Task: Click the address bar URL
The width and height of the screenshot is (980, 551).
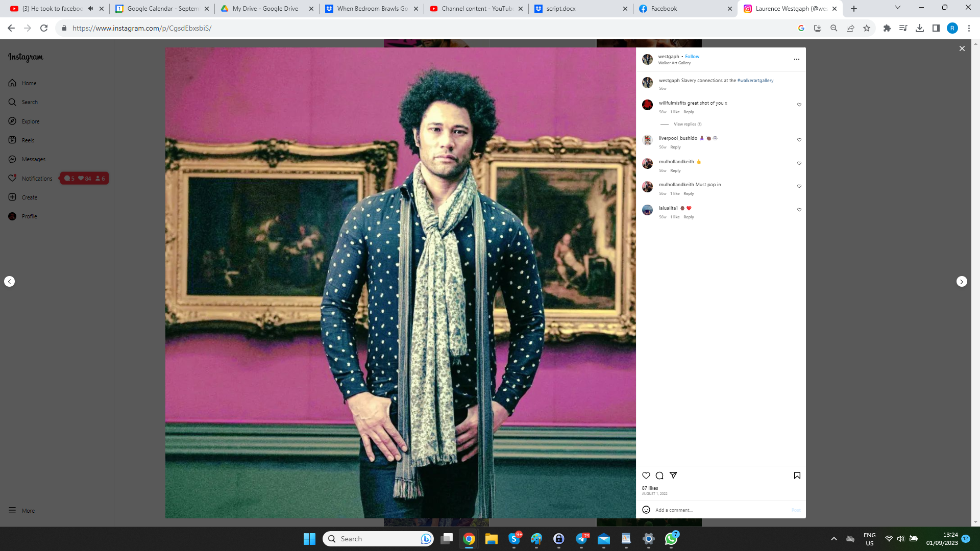Action: (x=142, y=28)
